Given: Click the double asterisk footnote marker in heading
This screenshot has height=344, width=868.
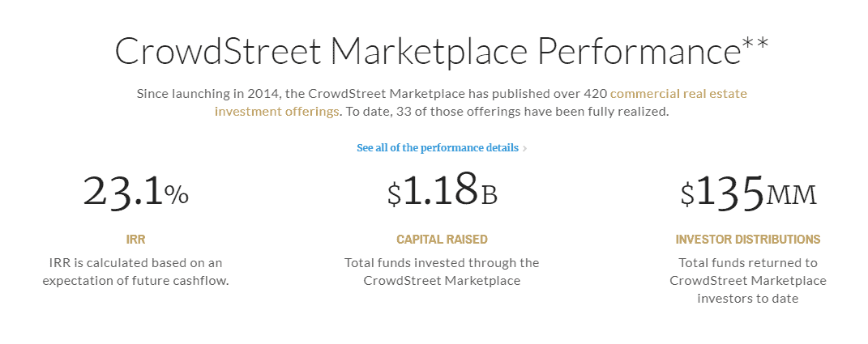Looking at the screenshot, I should (755, 43).
